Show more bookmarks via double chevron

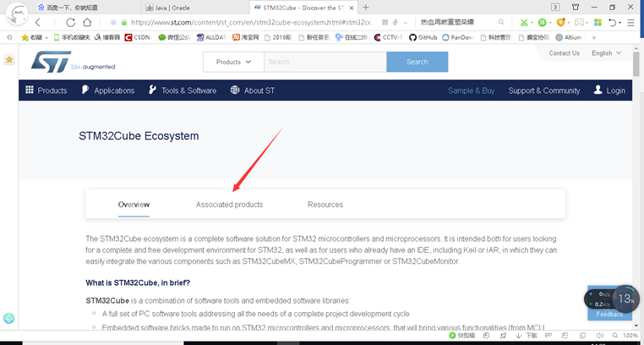pos(593,37)
